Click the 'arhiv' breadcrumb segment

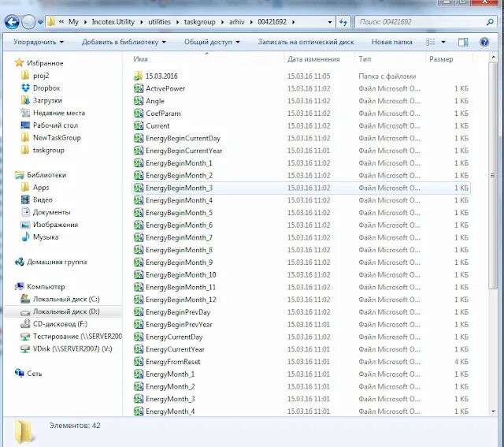pos(237,22)
